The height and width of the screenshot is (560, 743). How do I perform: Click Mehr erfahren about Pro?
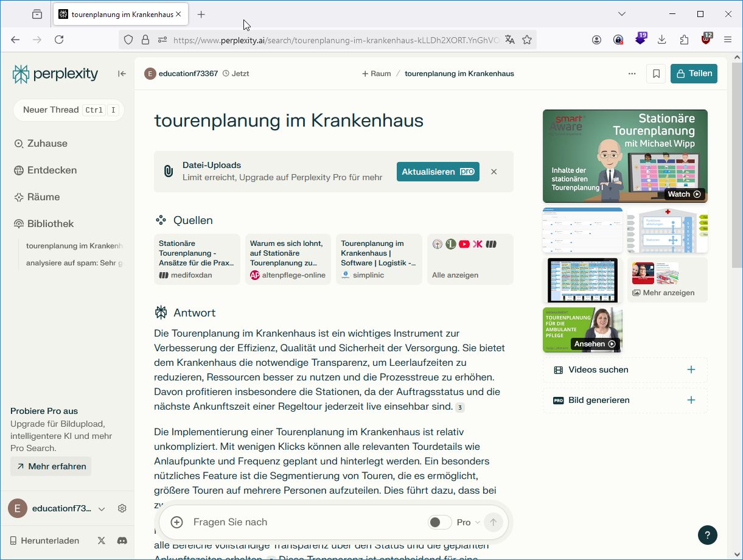(x=51, y=466)
